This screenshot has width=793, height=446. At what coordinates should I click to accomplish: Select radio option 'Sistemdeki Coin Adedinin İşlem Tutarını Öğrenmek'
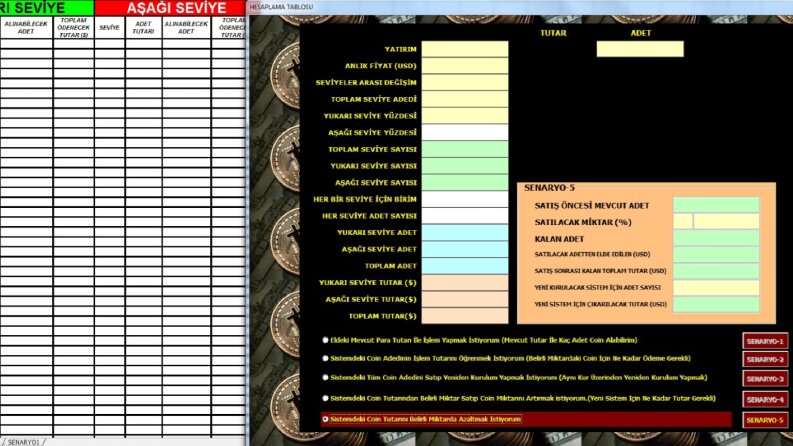325,359
